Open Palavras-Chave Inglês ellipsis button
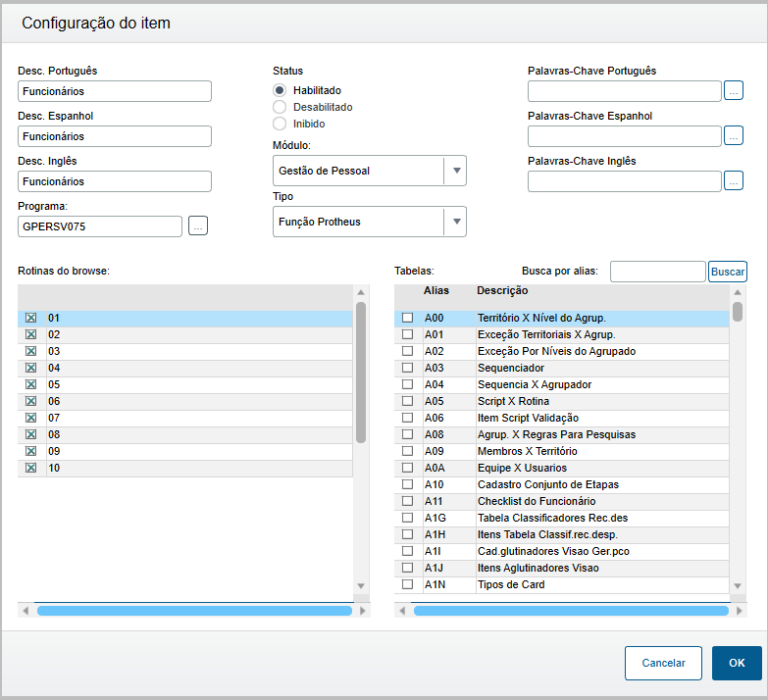Viewport: 768px width, 700px height. tap(734, 181)
